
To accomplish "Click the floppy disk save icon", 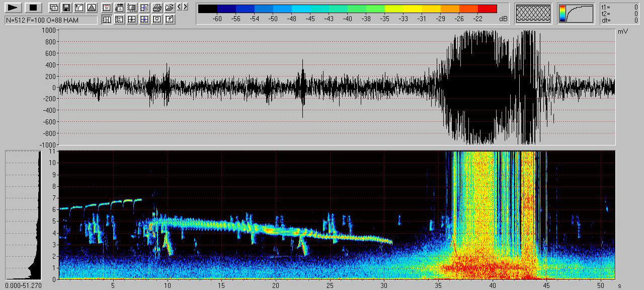I will [66, 8].
